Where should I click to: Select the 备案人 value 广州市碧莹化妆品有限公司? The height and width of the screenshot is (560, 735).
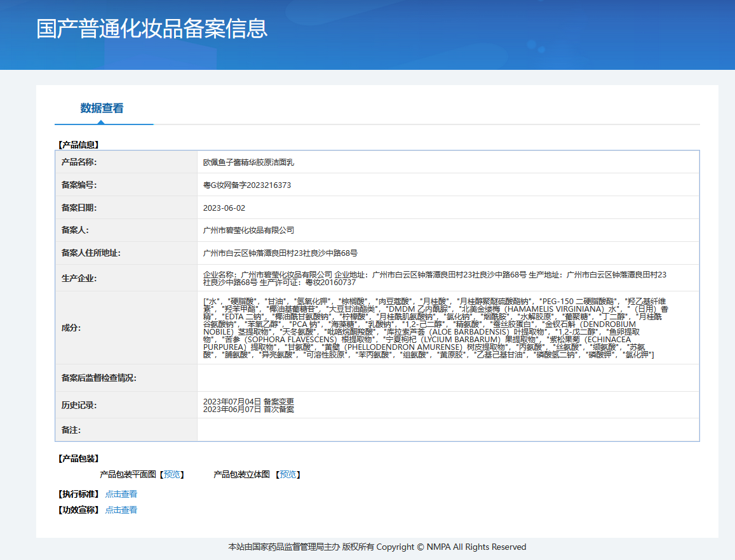point(248,230)
